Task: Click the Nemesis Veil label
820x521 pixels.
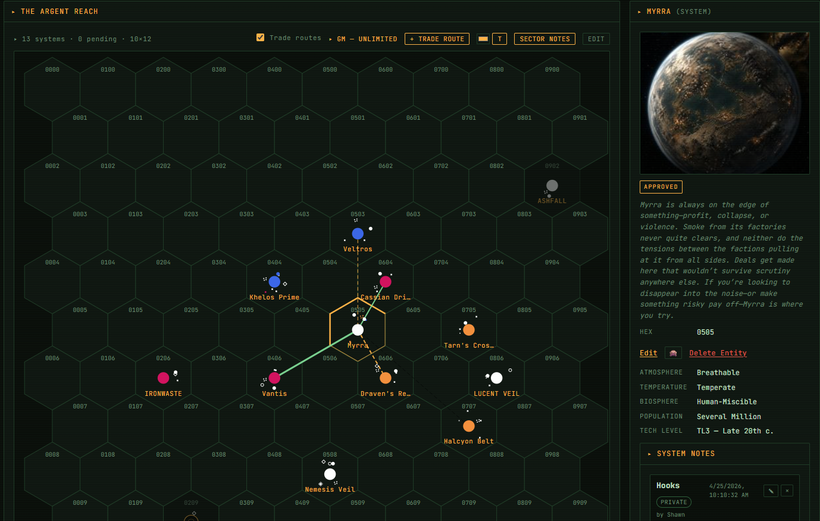Action: (x=329, y=490)
